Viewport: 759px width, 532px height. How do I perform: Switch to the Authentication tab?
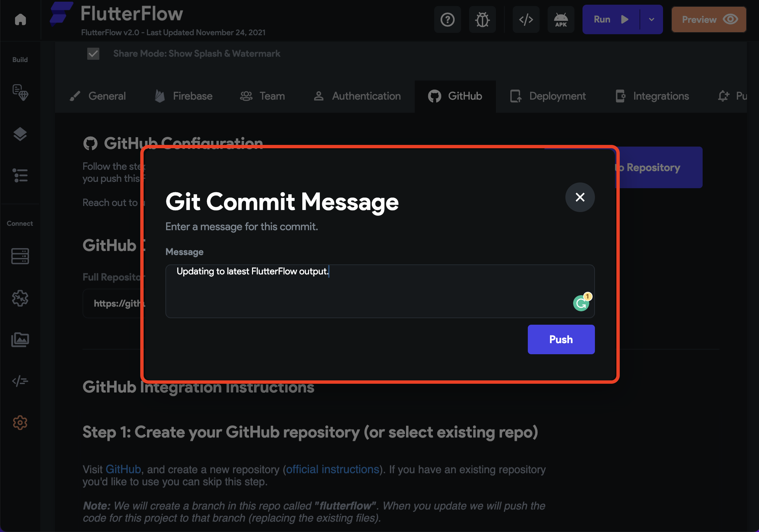click(x=357, y=96)
